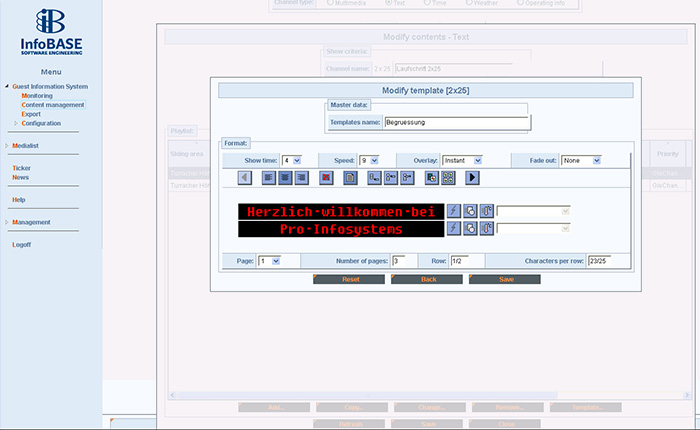700x430 pixels.
Task: Click the blank page document icon
Action: 350,178
